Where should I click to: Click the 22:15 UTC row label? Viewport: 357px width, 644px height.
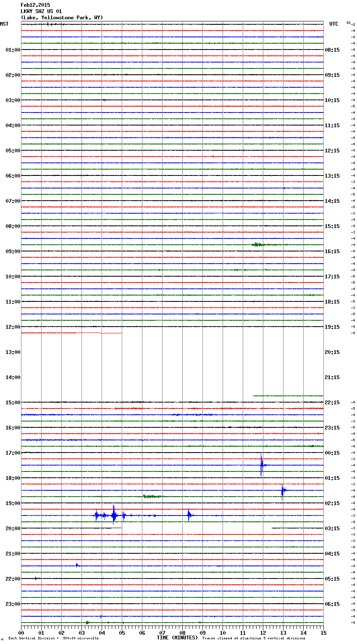coord(332,403)
